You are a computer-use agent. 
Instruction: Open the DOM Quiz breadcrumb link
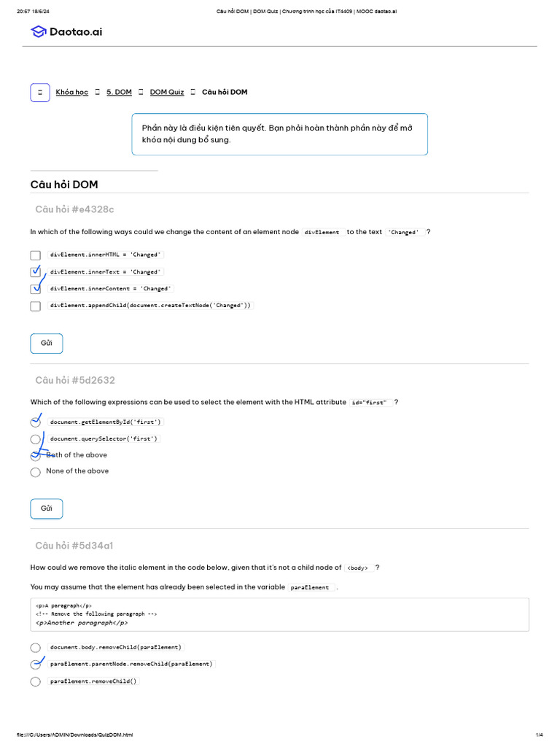coord(167,92)
